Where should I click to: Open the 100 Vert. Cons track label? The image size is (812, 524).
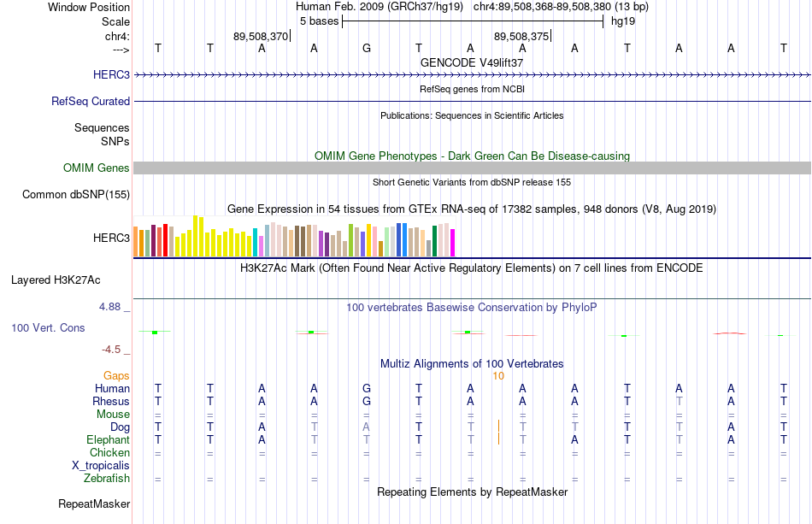pos(48,327)
